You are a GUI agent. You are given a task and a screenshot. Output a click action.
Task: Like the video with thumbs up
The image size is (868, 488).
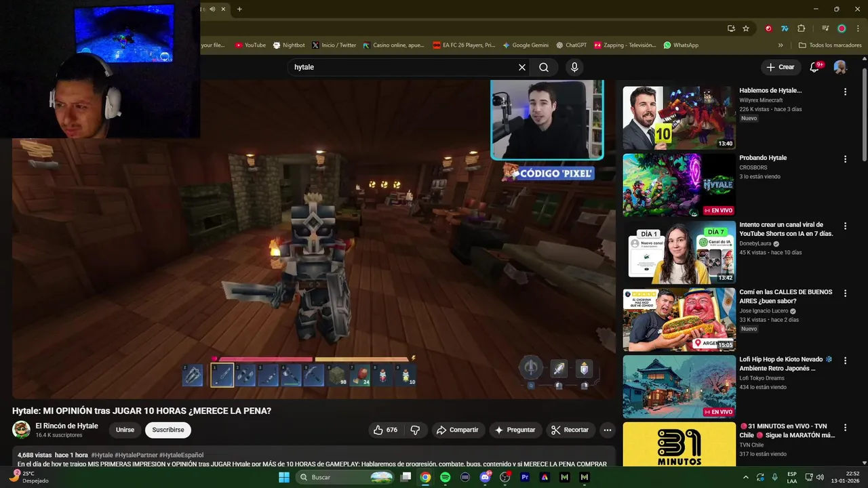pos(385,430)
